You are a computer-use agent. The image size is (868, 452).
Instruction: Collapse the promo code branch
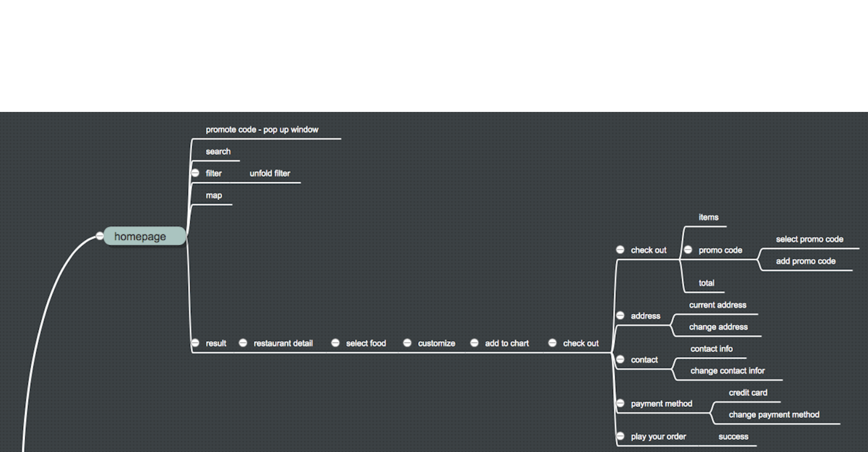688,250
